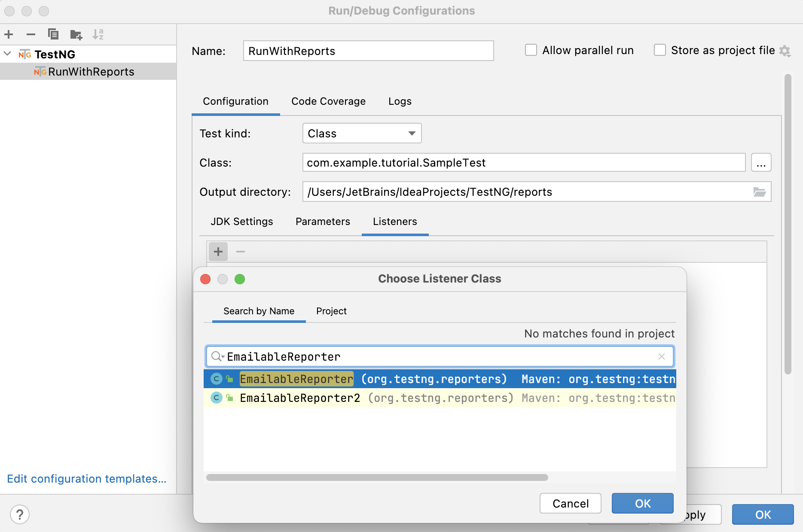Image resolution: width=803 pixels, height=532 pixels.
Task: Open search options magnifier in listener search
Action: coord(217,357)
